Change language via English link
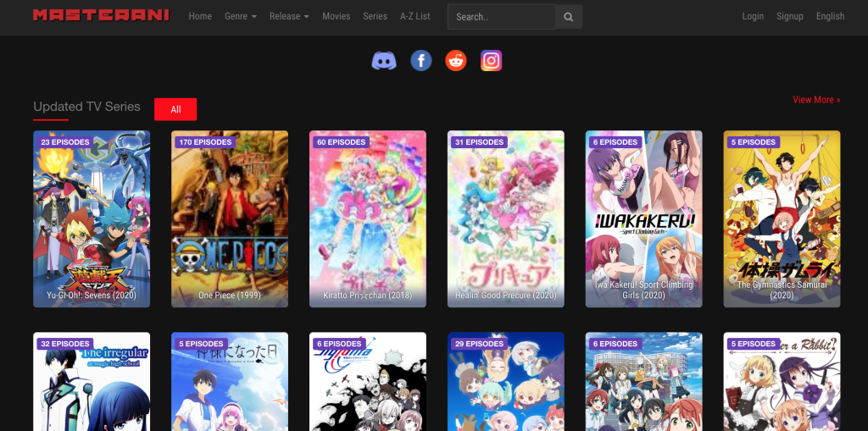Screen dimensions: 868x431 pyautogui.click(x=830, y=17)
